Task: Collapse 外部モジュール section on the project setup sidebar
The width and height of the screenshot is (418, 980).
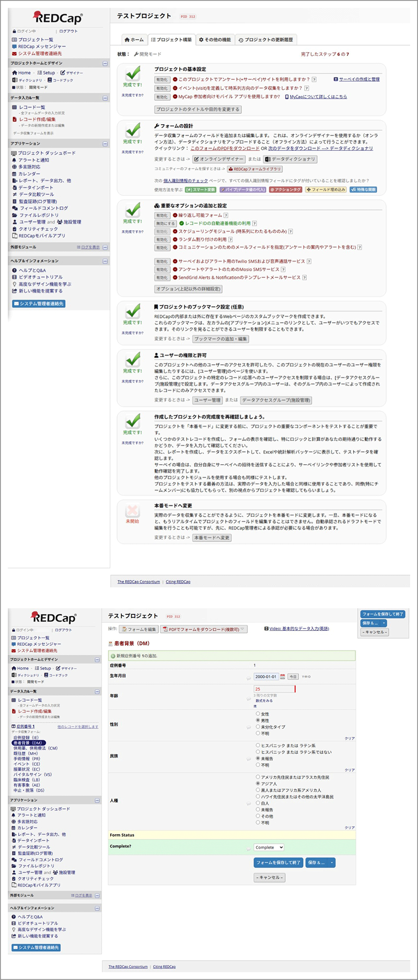Action: tap(105, 247)
